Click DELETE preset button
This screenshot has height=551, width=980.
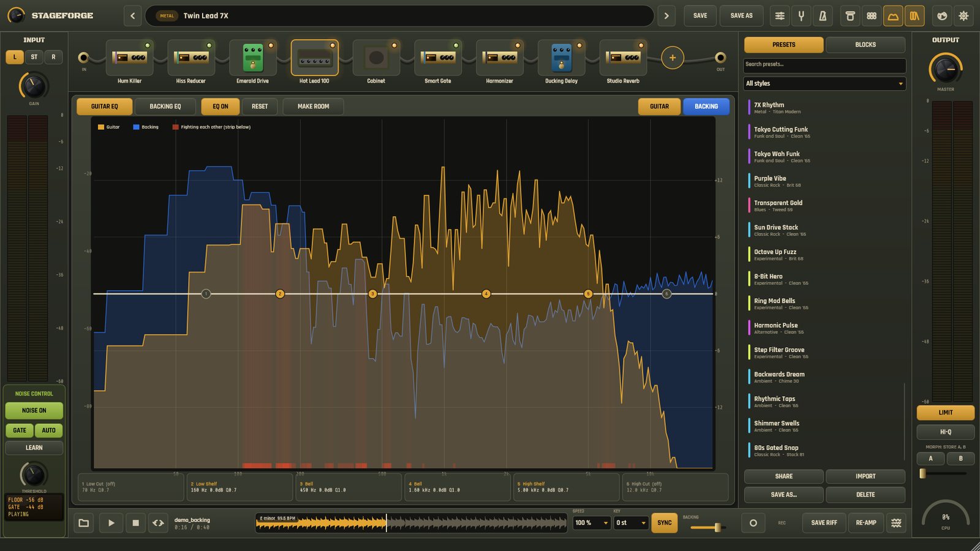click(865, 495)
